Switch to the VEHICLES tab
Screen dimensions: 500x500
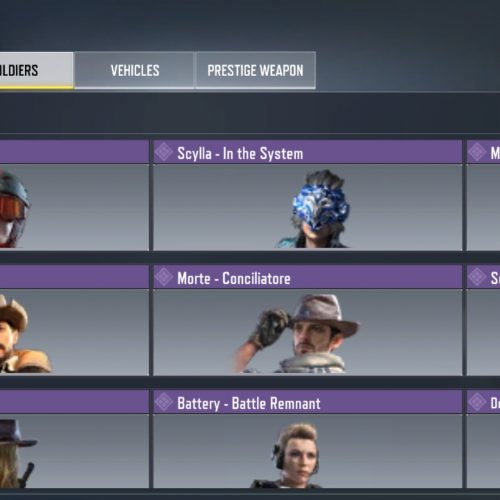134,70
